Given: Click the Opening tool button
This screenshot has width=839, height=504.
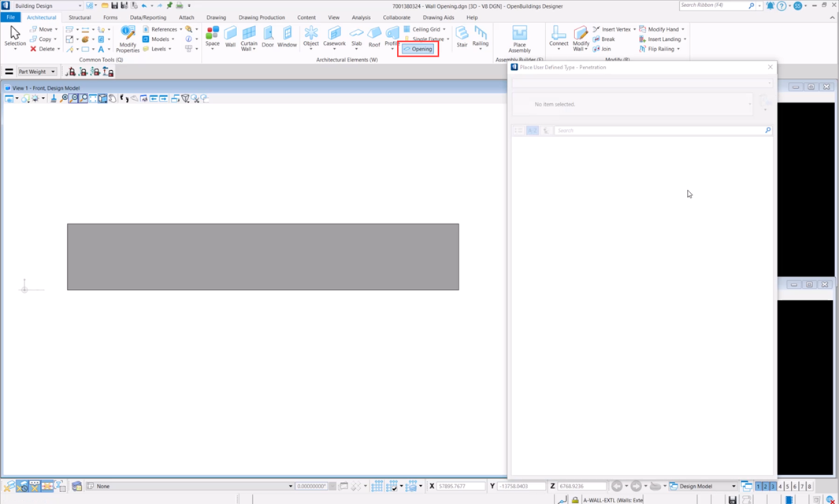Looking at the screenshot, I should pyautogui.click(x=418, y=50).
